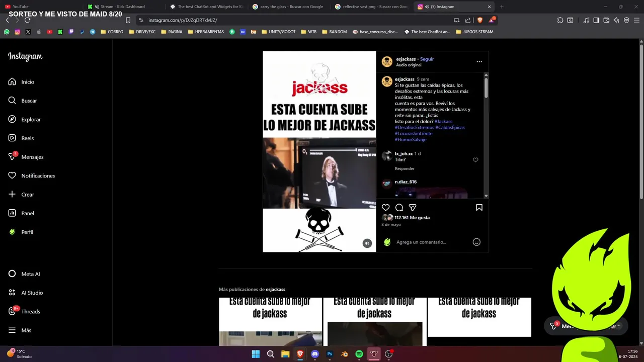Image resolution: width=644 pixels, height=362 pixels.
Task: Reload the Instagram page
Action: pyautogui.click(x=27, y=20)
